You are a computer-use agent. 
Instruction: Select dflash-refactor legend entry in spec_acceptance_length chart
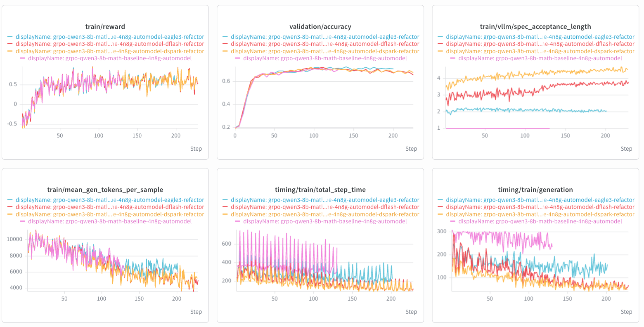535,44
